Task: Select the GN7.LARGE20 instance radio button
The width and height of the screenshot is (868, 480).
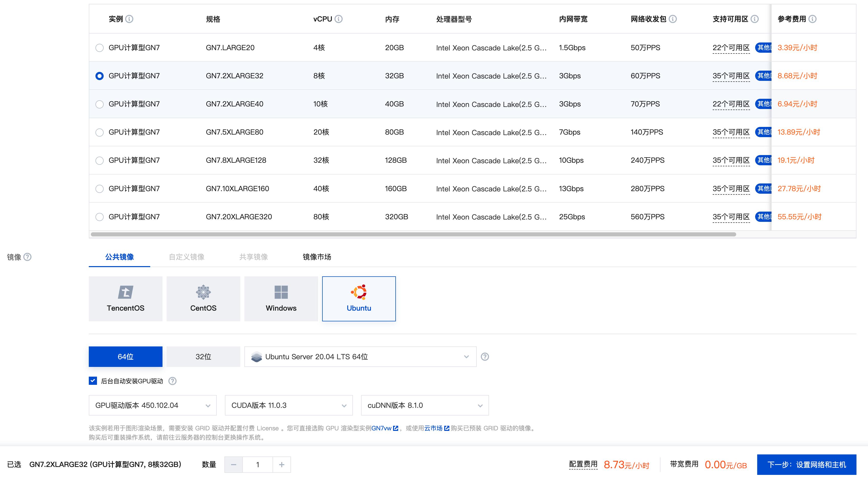Action: pyautogui.click(x=99, y=48)
